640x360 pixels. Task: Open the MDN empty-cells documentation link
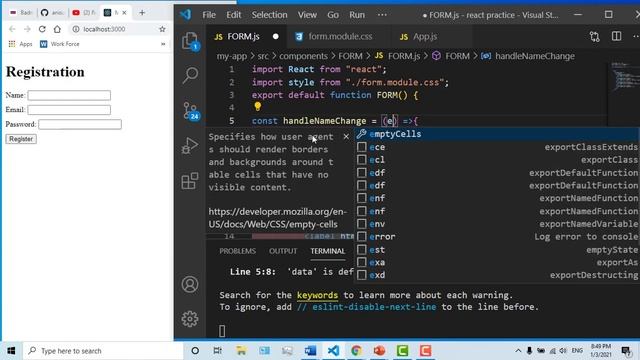coord(278,218)
